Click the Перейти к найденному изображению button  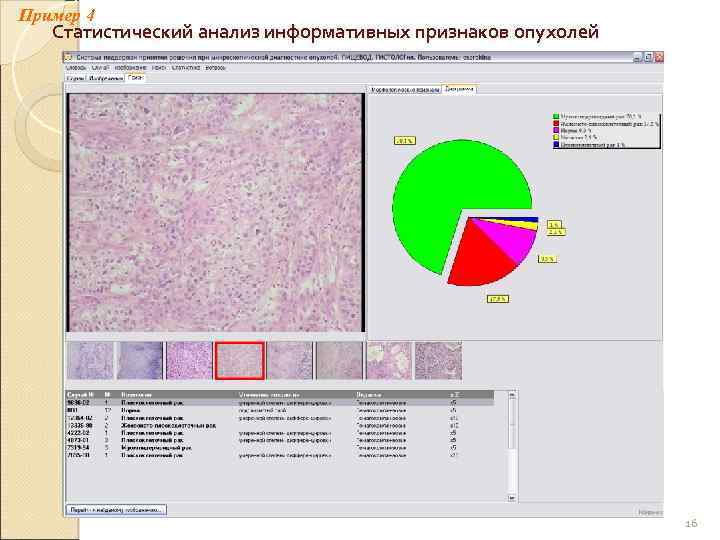coord(116,510)
